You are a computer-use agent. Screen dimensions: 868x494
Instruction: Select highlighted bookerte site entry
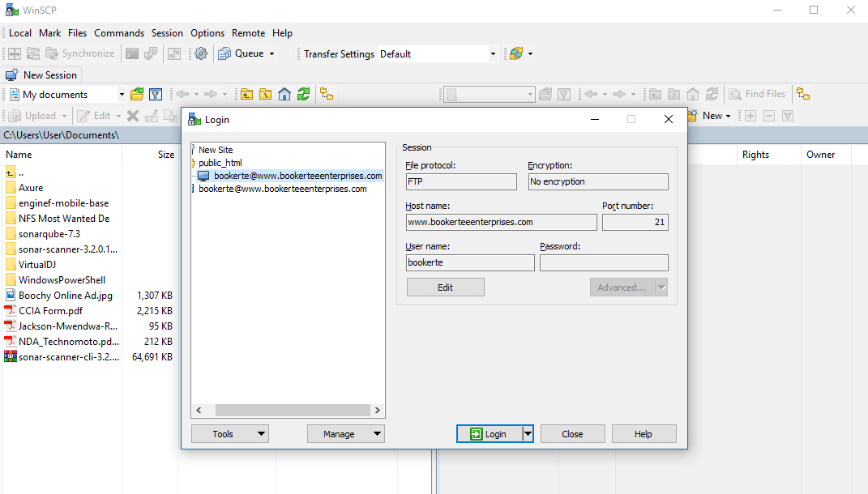click(297, 176)
